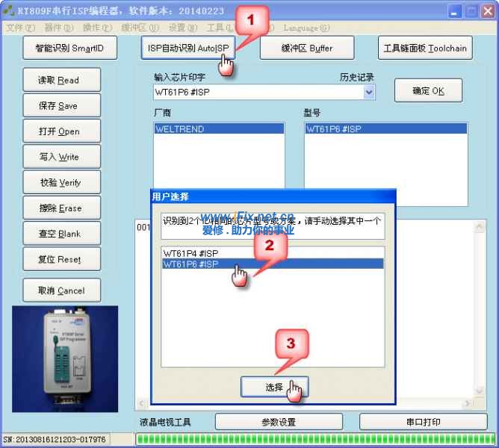
Task: Click the Open file button
Action: [x=59, y=131]
